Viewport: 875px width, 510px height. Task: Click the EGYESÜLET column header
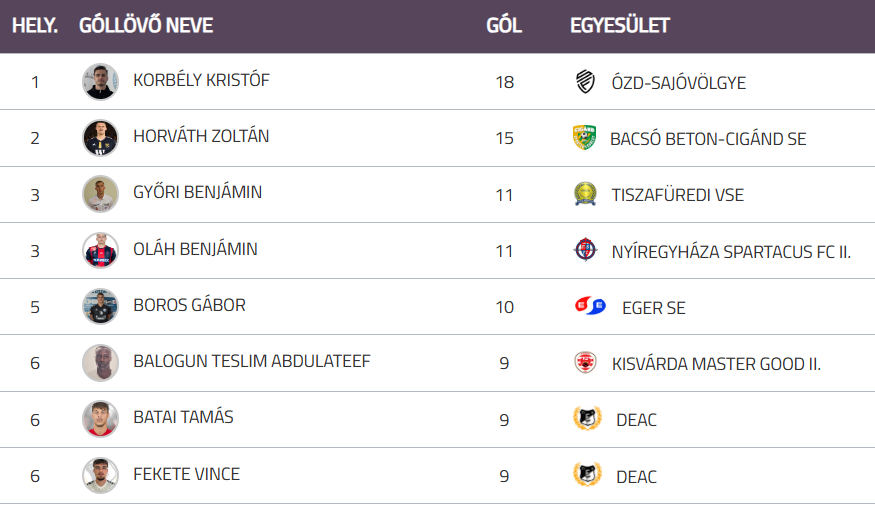click(x=620, y=26)
